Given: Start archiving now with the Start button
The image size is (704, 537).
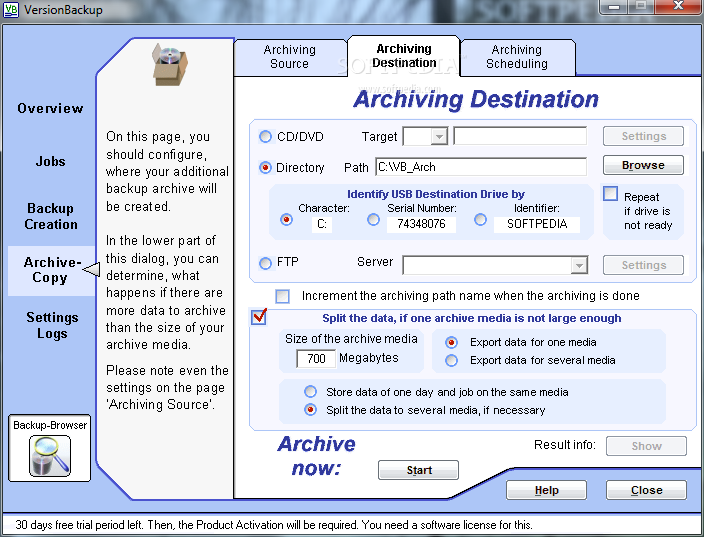Looking at the screenshot, I should [x=418, y=470].
